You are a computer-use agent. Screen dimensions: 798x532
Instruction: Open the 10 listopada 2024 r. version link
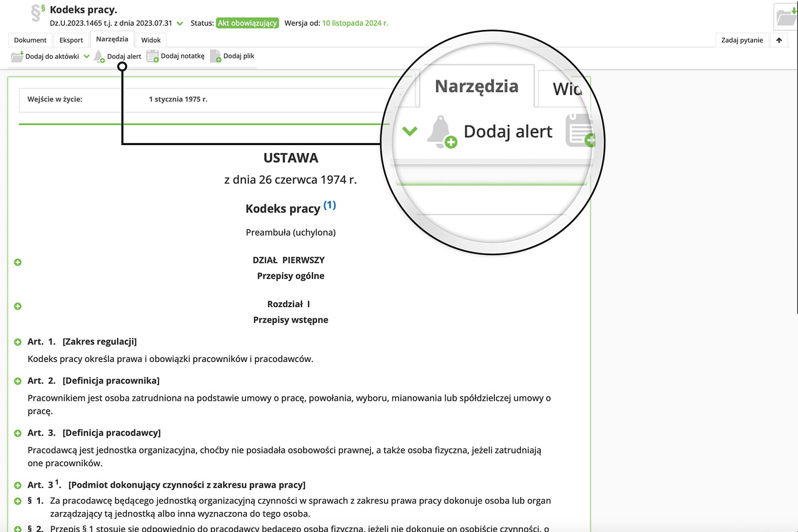(x=355, y=23)
